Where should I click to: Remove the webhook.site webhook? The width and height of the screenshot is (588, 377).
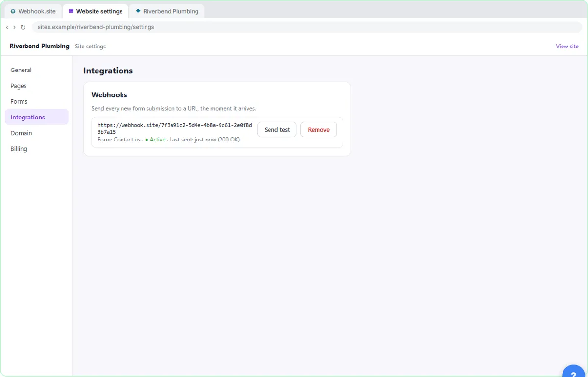tap(318, 130)
